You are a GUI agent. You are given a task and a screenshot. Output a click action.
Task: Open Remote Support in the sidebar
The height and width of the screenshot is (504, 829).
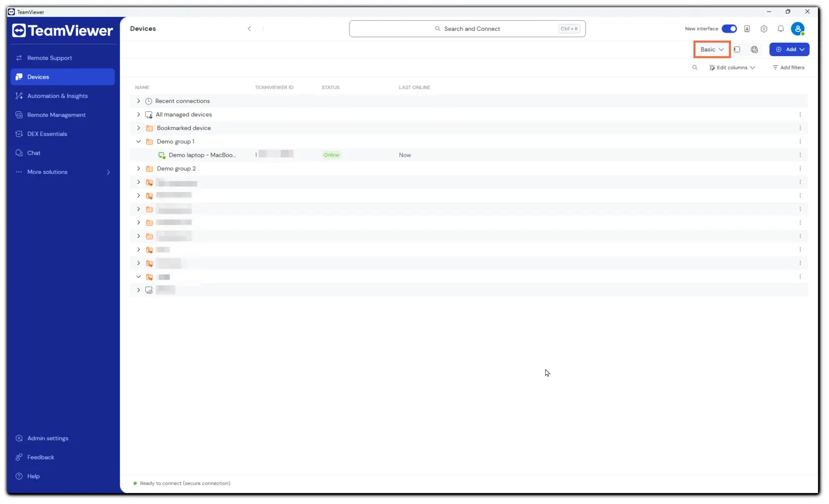(x=63, y=58)
